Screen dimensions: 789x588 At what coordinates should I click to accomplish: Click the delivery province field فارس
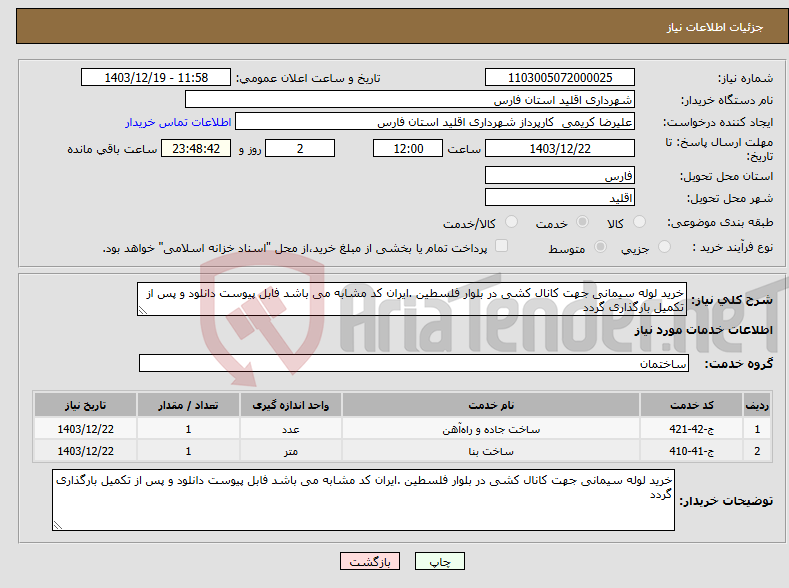pyautogui.click(x=560, y=176)
